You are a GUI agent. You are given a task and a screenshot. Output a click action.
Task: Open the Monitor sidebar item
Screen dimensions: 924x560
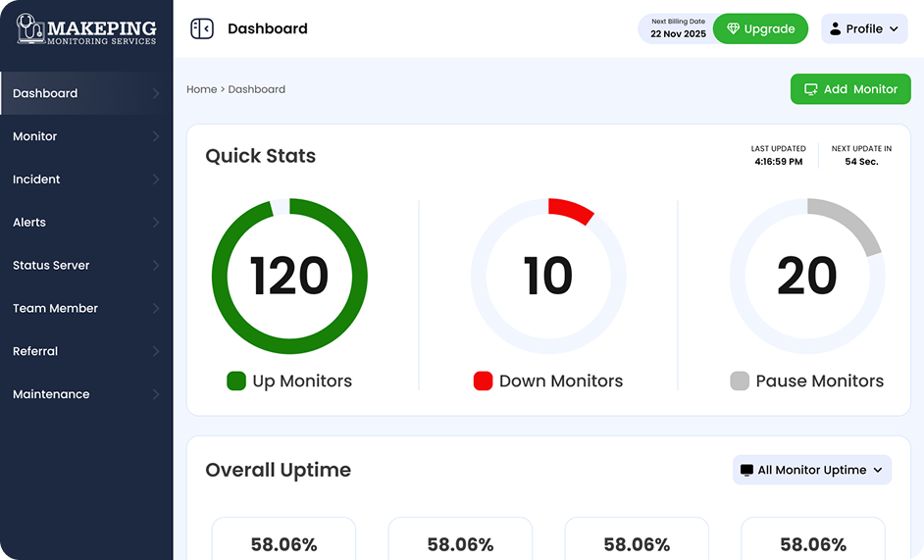click(86, 136)
